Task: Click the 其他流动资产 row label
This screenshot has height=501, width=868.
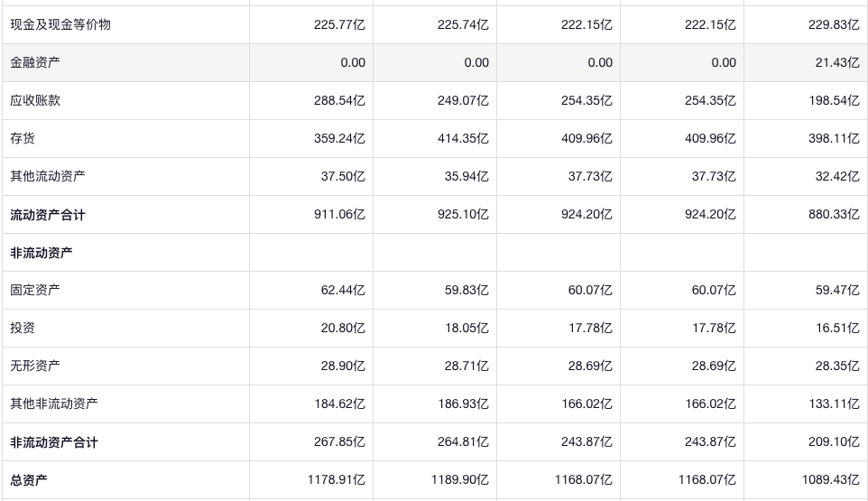Action: [48, 177]
